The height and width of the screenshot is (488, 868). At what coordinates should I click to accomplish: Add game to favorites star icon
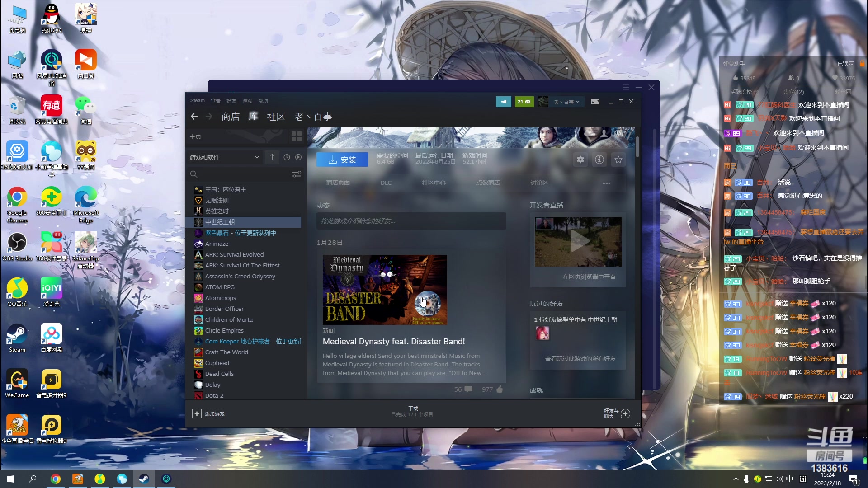click(x=618, y=160)
